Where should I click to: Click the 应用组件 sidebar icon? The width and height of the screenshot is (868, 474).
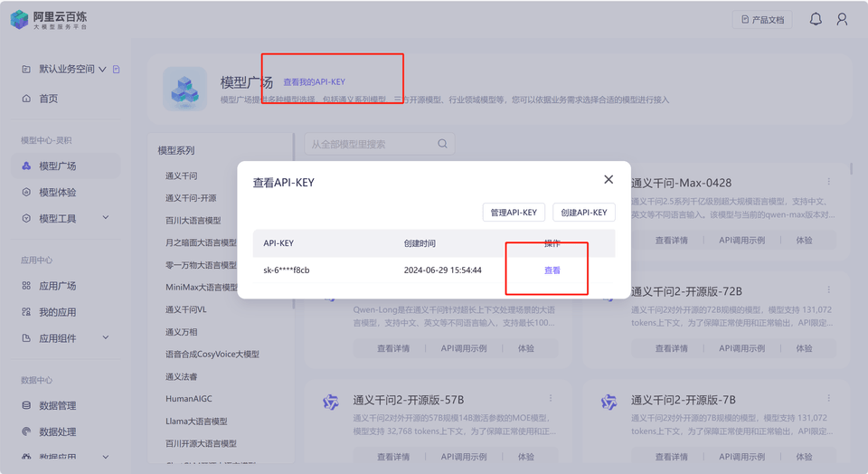point(26,337)
